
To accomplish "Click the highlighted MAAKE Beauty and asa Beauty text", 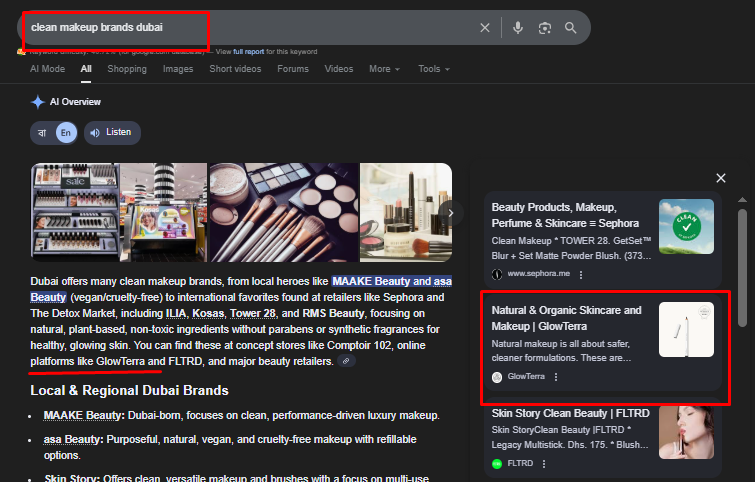I will [392, 281].
